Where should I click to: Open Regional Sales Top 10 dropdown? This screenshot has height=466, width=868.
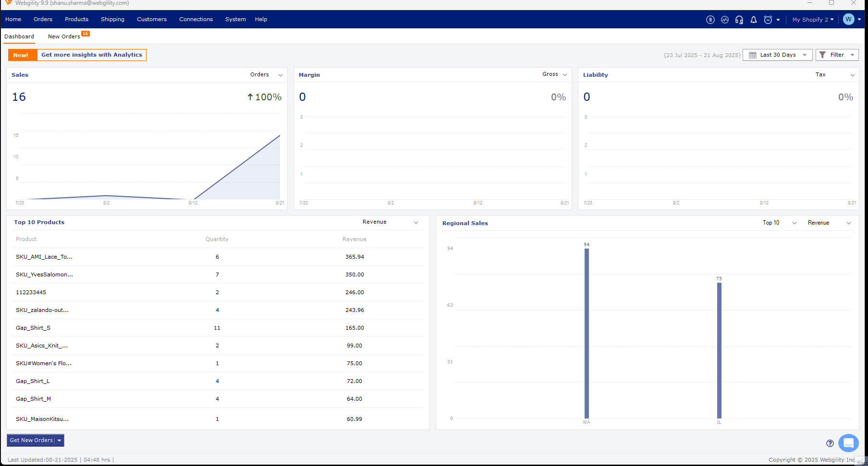pyautogui.click(x=779, y=223)
